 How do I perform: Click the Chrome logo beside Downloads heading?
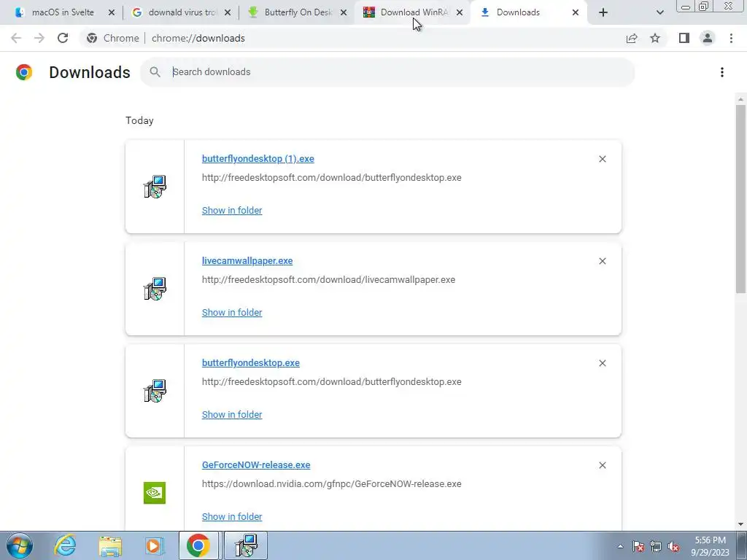point(24,72)
